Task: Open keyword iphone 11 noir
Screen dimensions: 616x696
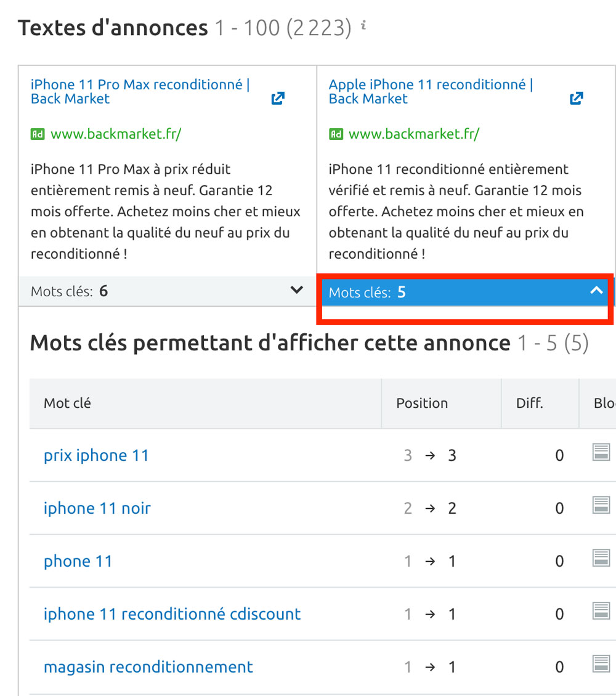Action: (97, 508)
